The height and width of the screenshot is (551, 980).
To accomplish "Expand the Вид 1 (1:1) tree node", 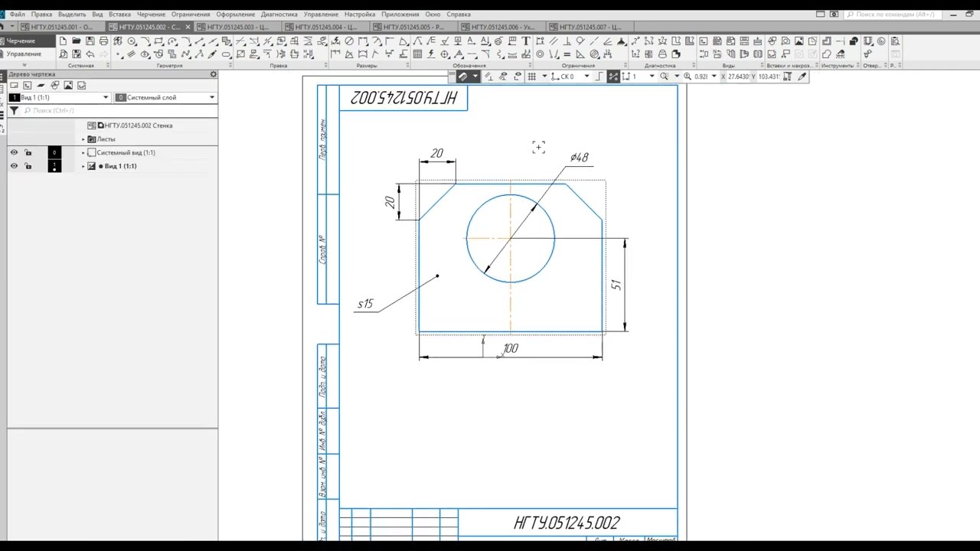I will (x=83, y=166).
